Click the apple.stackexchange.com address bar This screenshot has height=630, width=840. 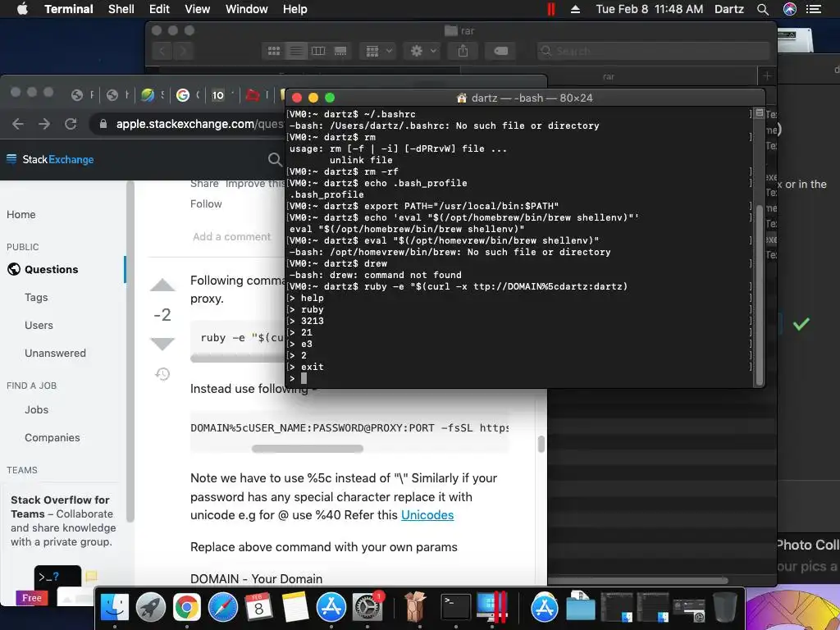click(200, 125)
